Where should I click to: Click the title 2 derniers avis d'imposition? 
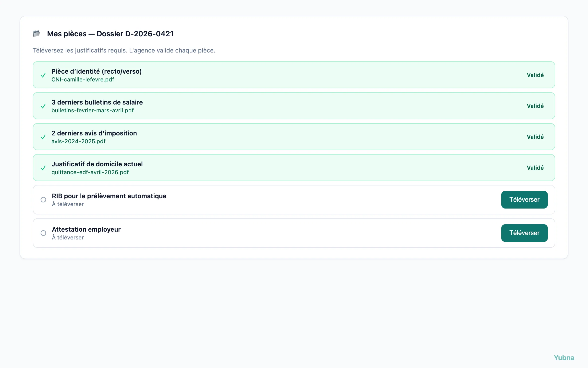click(94, 133)
